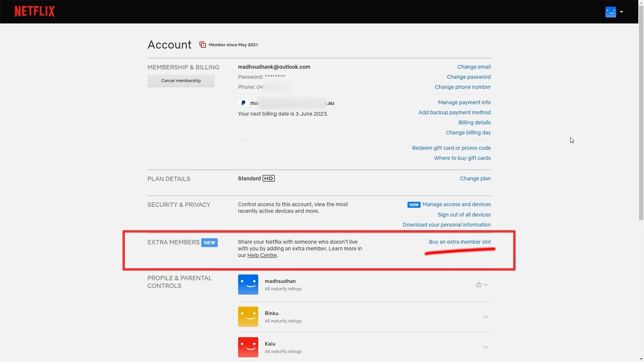644x362 pixels.
Task: Click the lock icon on madhsudhan's profile
Action: click(478, 284)
